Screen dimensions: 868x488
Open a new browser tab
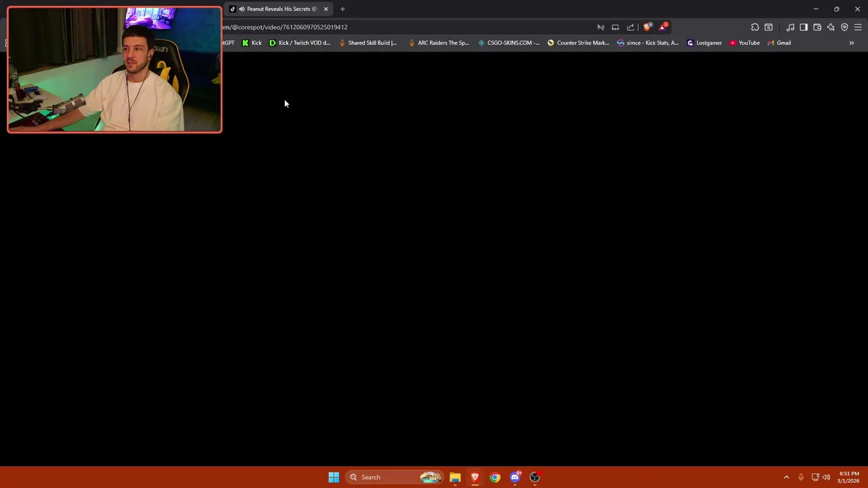pos(342,9)
